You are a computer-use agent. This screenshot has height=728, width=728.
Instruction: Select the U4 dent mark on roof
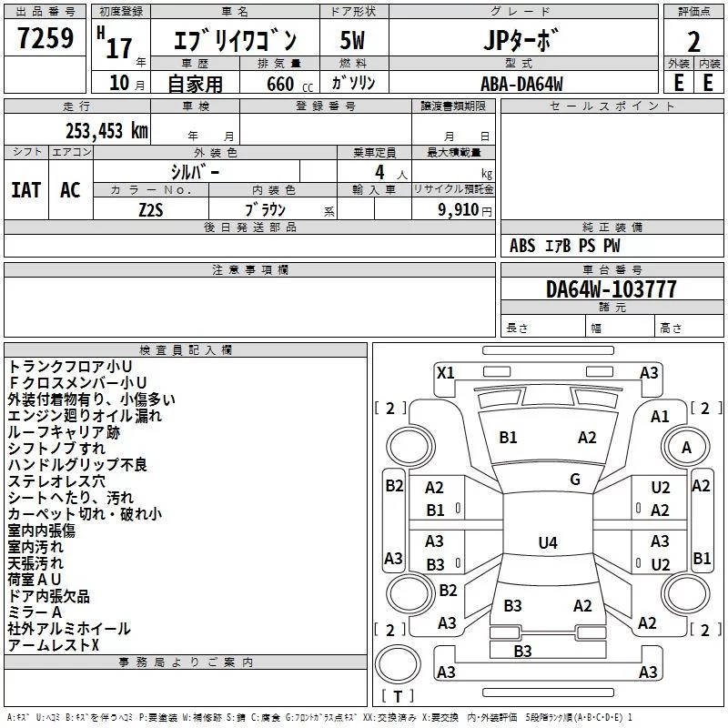[548, 542]
